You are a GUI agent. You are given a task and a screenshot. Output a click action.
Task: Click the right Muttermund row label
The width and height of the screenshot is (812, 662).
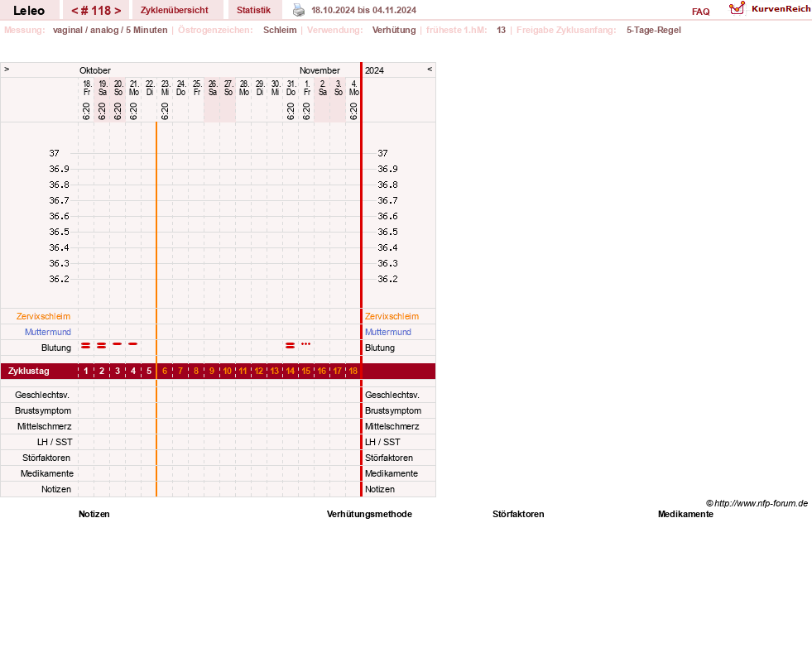(388, 332)
